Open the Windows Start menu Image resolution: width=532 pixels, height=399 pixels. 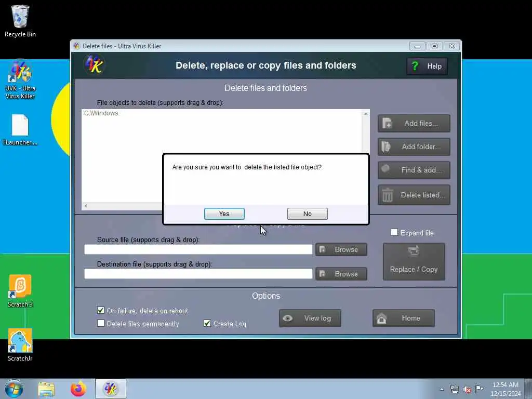coord(14,389)
